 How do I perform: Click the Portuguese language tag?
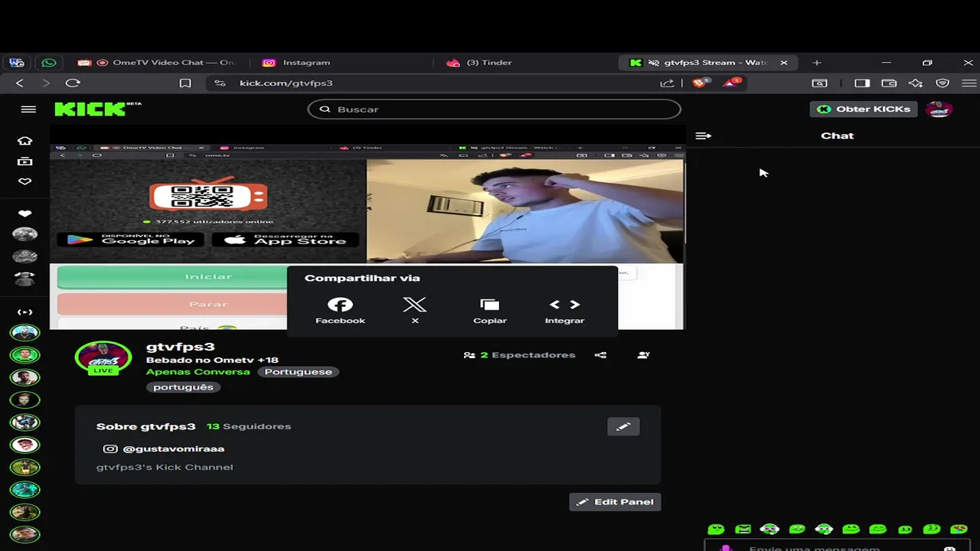tap(298, 372)
